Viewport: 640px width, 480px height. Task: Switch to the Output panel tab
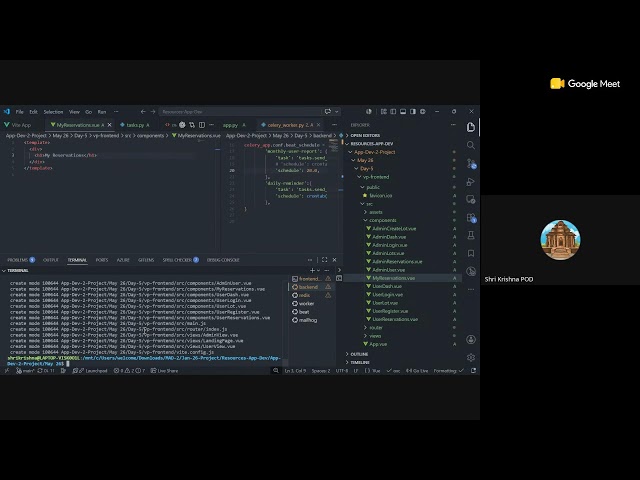click(x=51, y=260)
